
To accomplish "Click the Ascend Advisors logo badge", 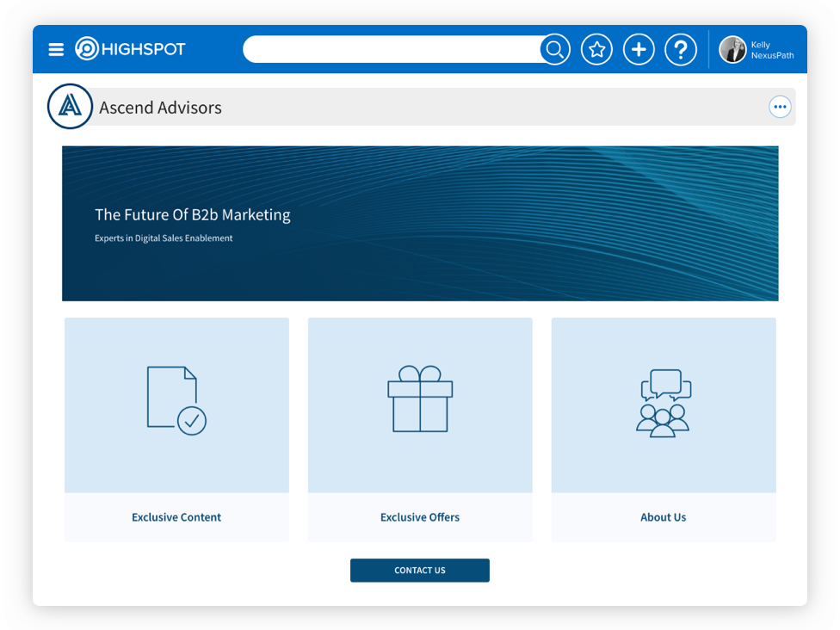I will 70,107.
